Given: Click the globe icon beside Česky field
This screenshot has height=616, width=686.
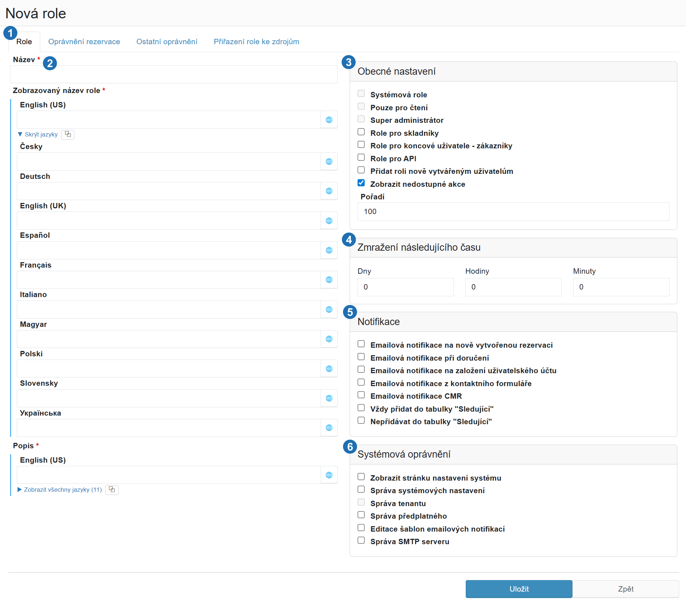Looking at the screenshot, I should 329,162.
